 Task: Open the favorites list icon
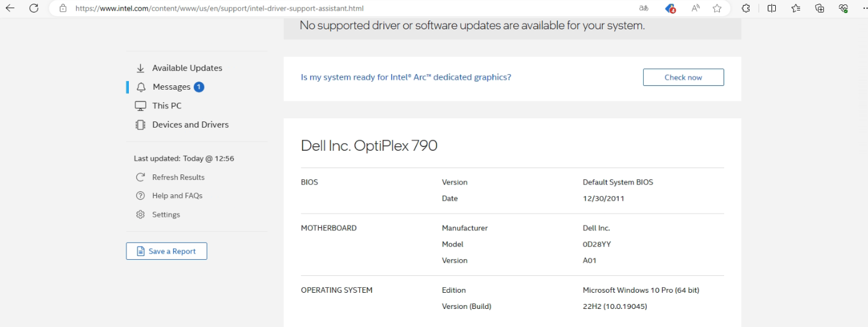pos(795,8)
